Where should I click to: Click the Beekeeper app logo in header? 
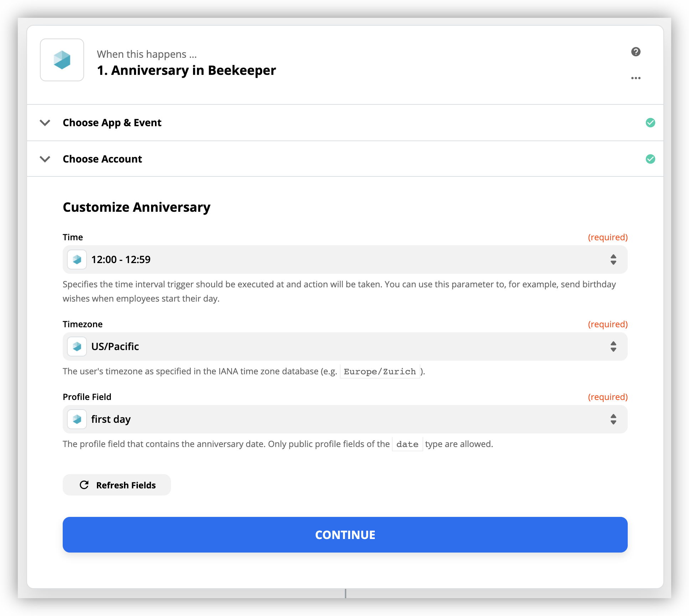[62, 60]
